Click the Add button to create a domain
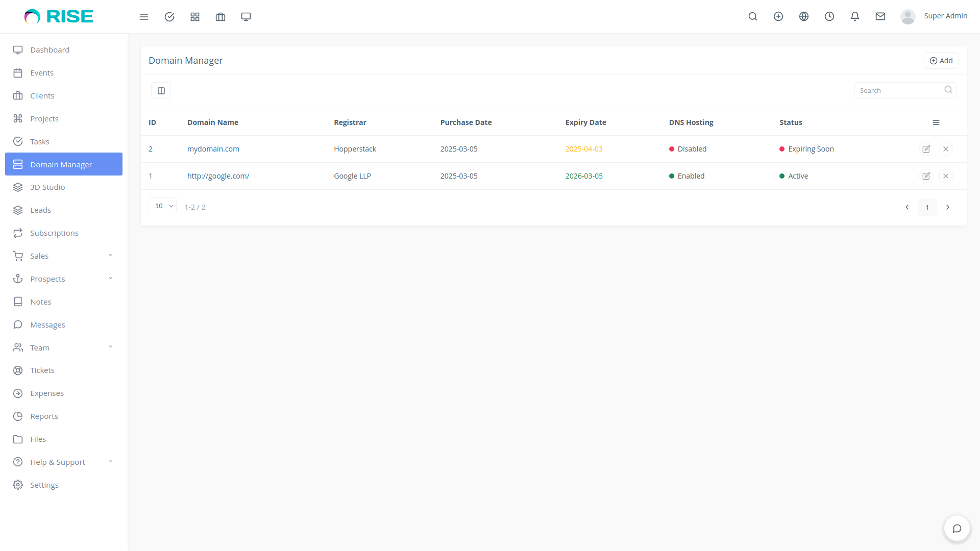The width and height of the screenshot is (980, 551). tap(941, 60)
